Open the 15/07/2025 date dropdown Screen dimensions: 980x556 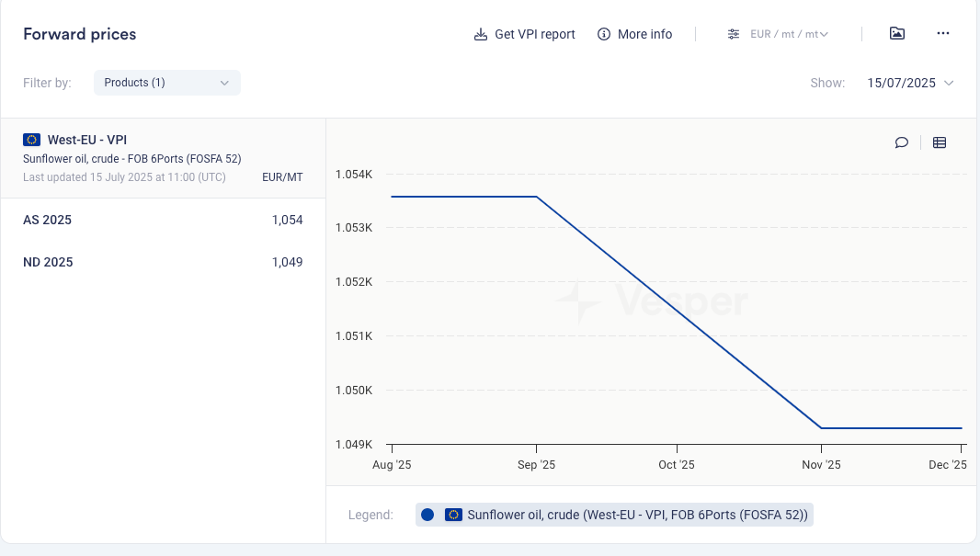(x=910, y=83)
